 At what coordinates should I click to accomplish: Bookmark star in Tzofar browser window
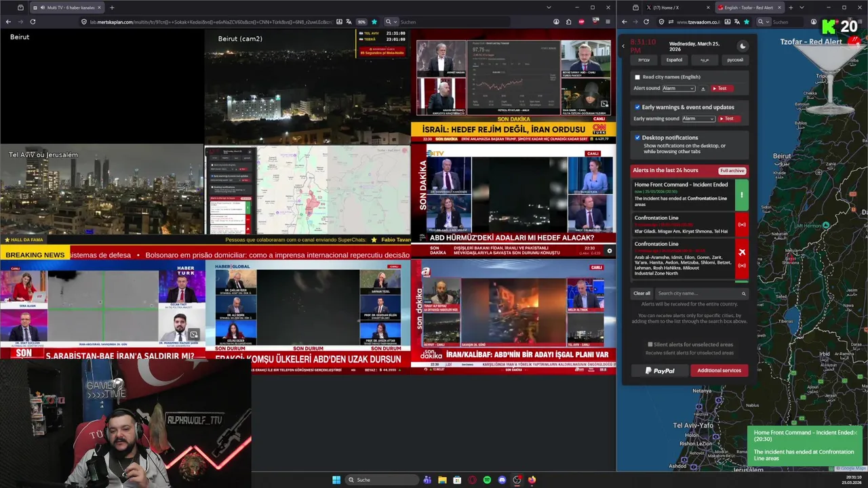[x=747, y=22]
